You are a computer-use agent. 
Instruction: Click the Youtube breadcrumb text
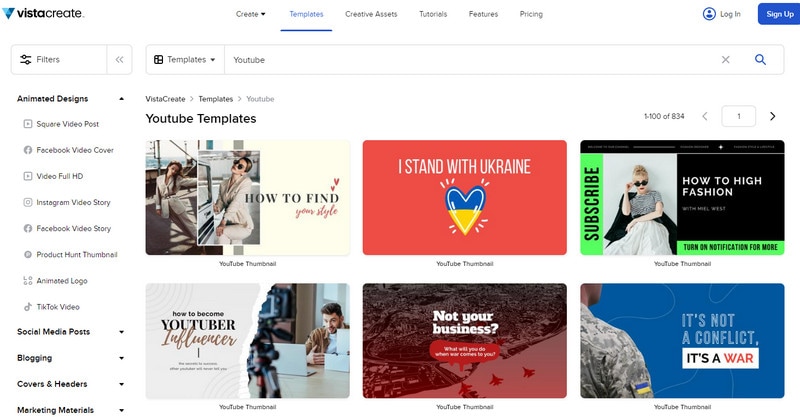click(x=260, y=99)
